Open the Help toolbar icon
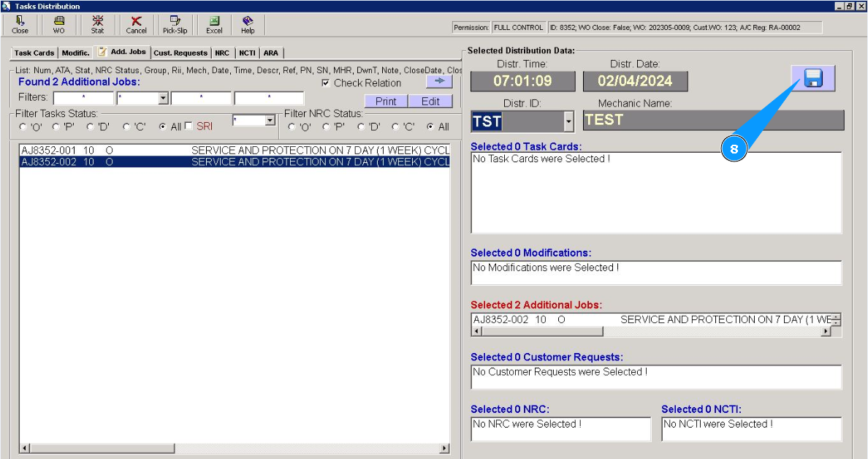Viewport: 868px width, 459px height. click(x=248, y=25)
